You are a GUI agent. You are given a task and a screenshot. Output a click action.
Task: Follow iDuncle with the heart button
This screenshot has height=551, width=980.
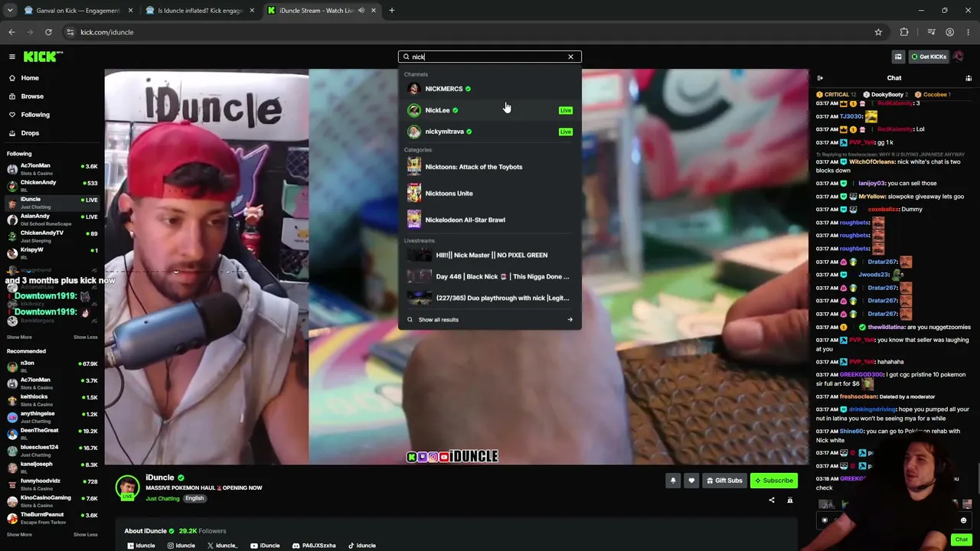(691, 481)
